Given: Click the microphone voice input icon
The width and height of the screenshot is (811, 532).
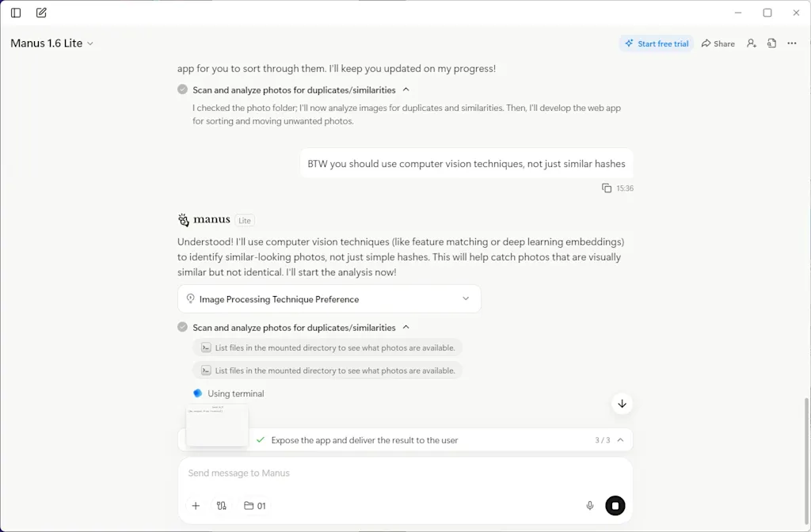Looking at the screenshot, I should pos(590,506).
